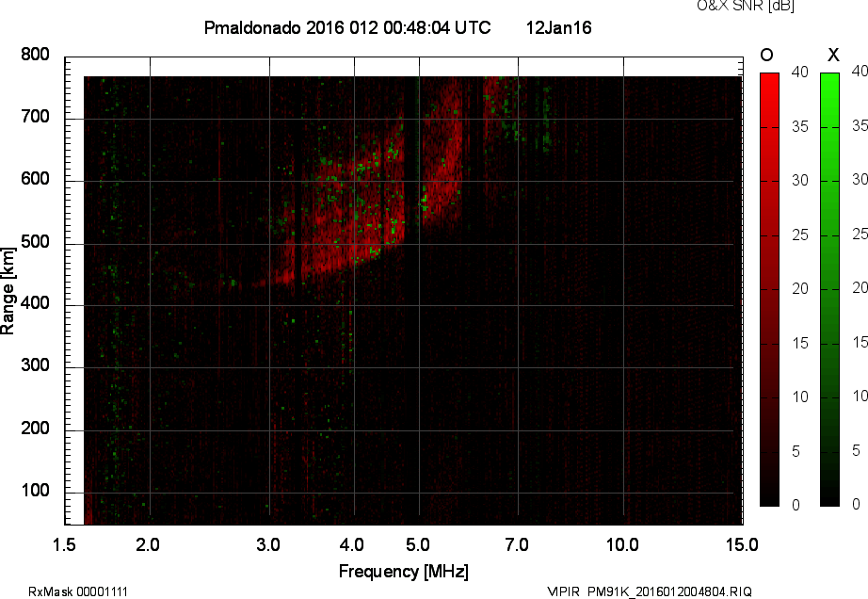The image size is (868, 599).
Task: Click the red O-mode color bar
Action: 769,289
